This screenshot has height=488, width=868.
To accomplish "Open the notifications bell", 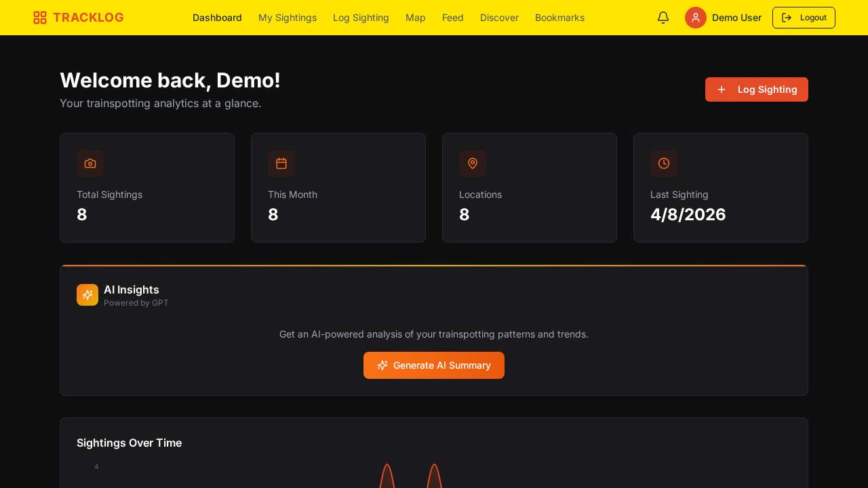I will click(663, 18).
